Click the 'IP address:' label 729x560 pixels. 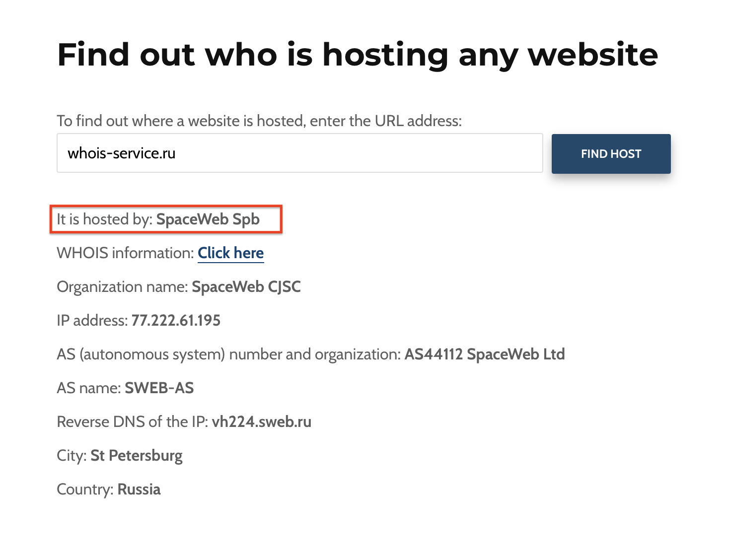tap(92, 321)
